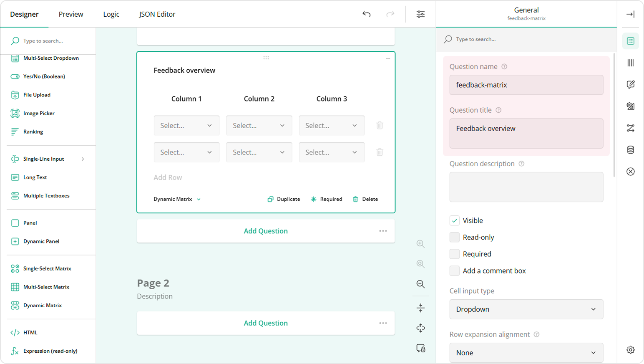Open the Validation category in the property grid
This screenshot has width=644, height=364.
631,171
